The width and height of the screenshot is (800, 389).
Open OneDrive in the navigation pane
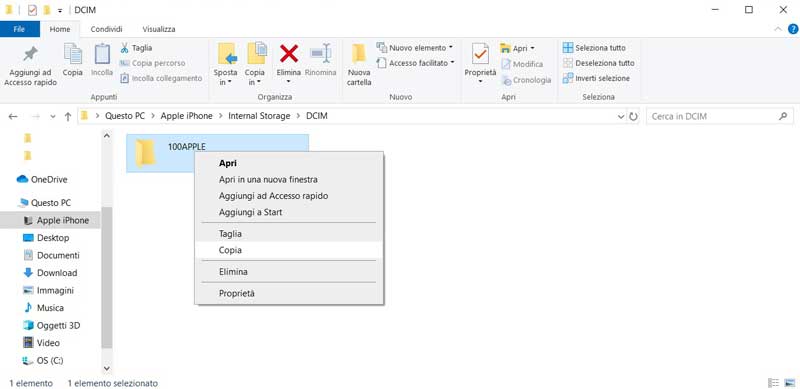pyautogui.click(x=42, y=180)
